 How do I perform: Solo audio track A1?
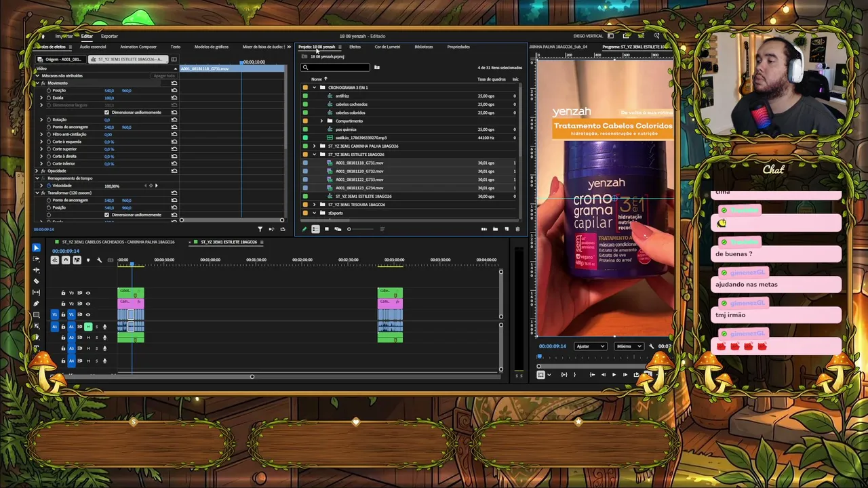(96, 327)
